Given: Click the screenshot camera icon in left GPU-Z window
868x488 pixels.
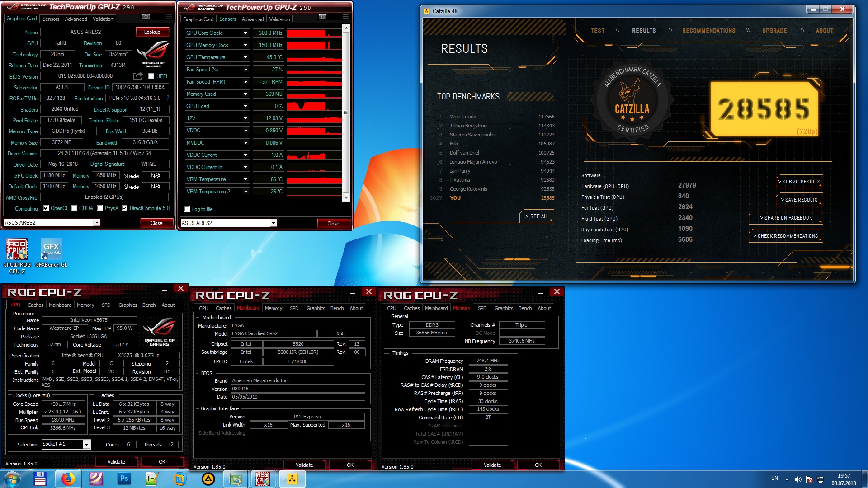Looking at the screenshot, I should [x=146, y=17].
